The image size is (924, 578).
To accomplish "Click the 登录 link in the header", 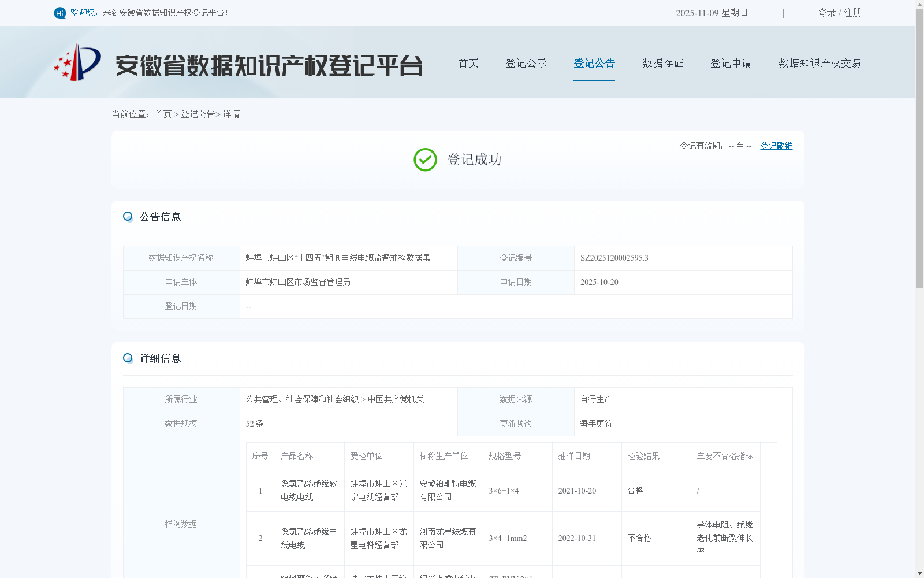I will click(x=826, y=13).
